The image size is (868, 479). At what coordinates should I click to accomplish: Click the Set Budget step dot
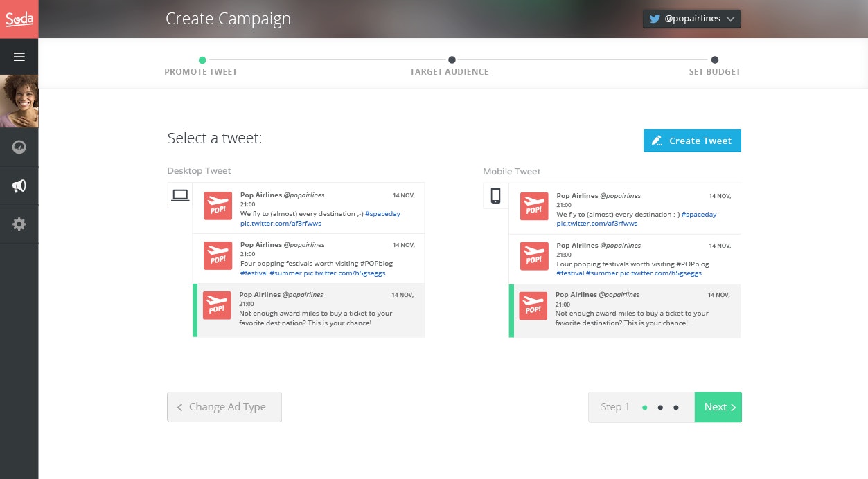tap(715, 60)
